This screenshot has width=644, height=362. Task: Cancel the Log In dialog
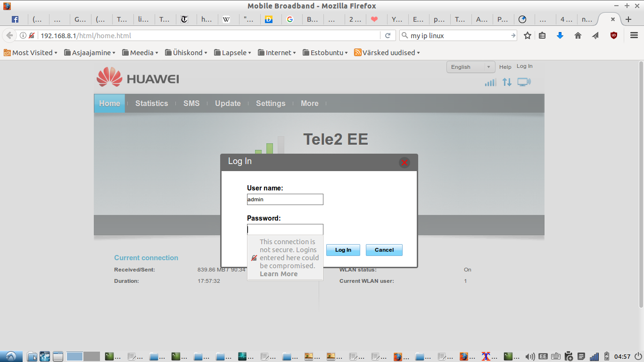point(384,250)
